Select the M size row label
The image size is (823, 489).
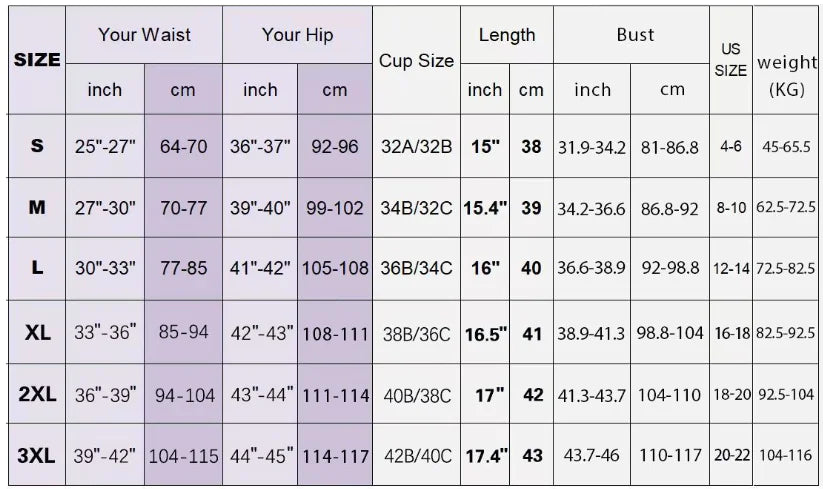37,208
